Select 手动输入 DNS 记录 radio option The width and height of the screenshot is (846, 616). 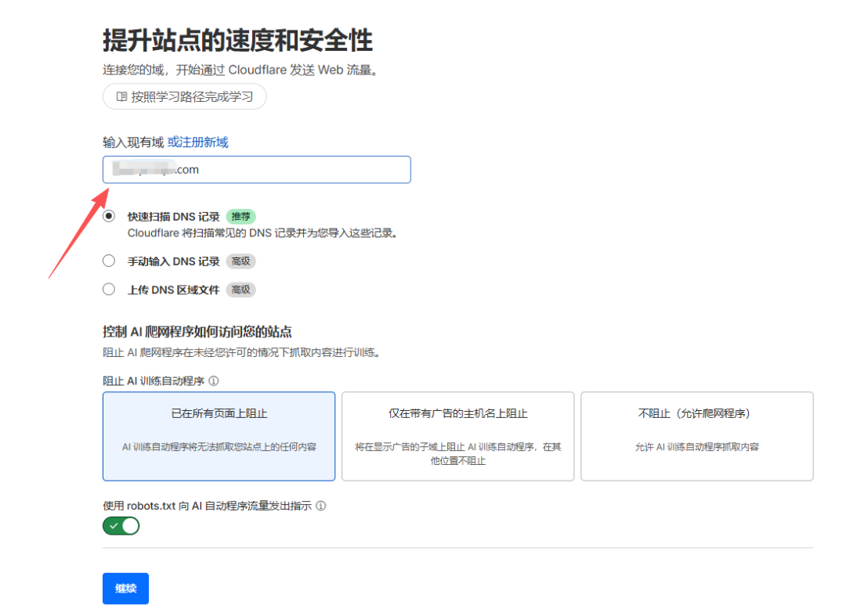109,261
